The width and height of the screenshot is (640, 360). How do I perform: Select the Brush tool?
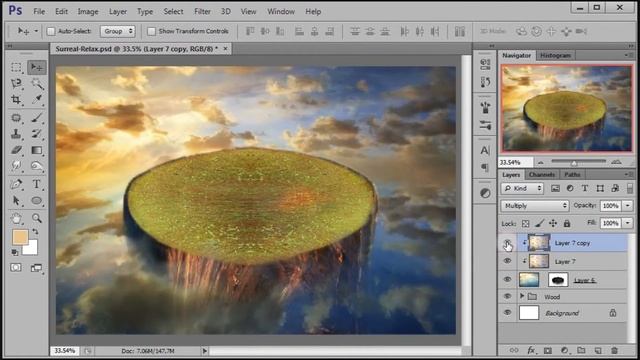[x=37, y=118]
